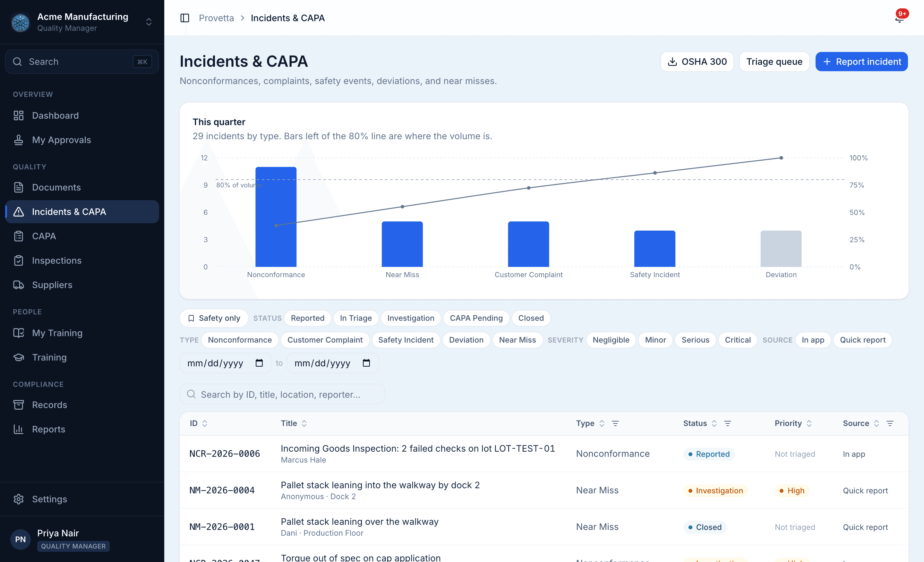924x562 pixels.
Task: Expand the Acme Manufacturing organization switcher
Action: click(149, 22)
